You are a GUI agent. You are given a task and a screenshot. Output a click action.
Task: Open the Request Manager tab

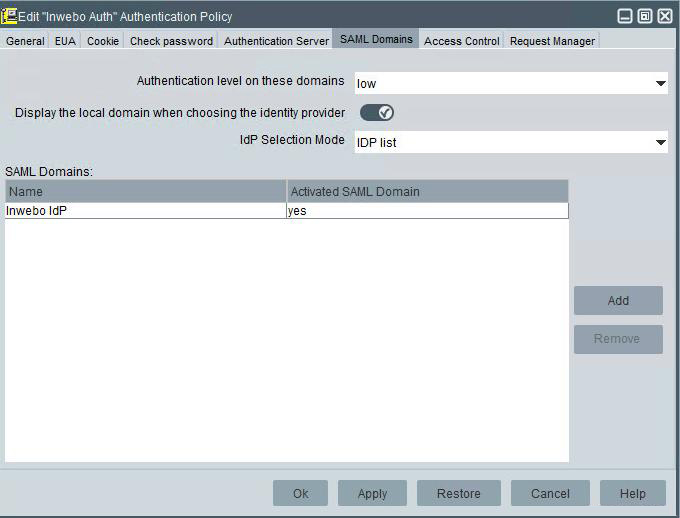pyautogui.click(x=552, y=41)
